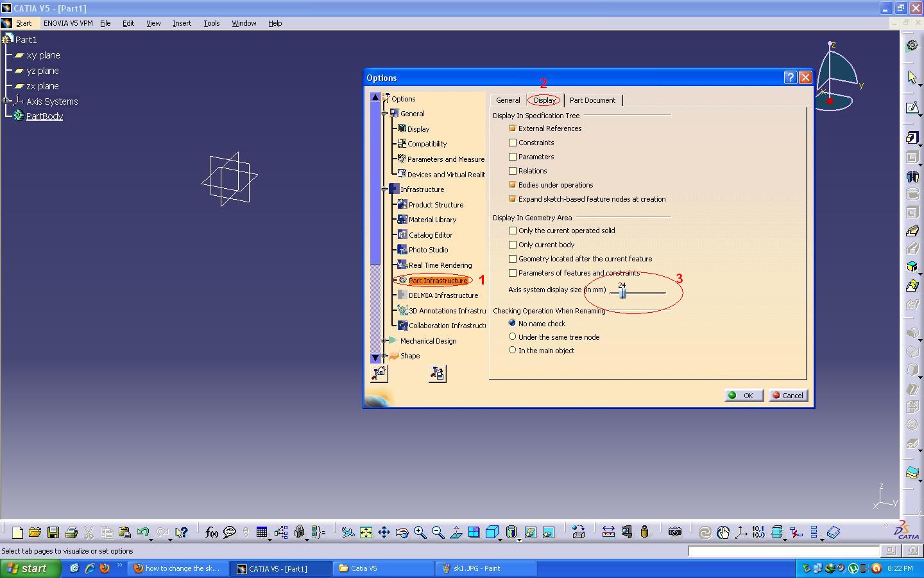Enable the Constraints checkbox
The height and width of the screenshot is (578, 924).
pos(513,143)
